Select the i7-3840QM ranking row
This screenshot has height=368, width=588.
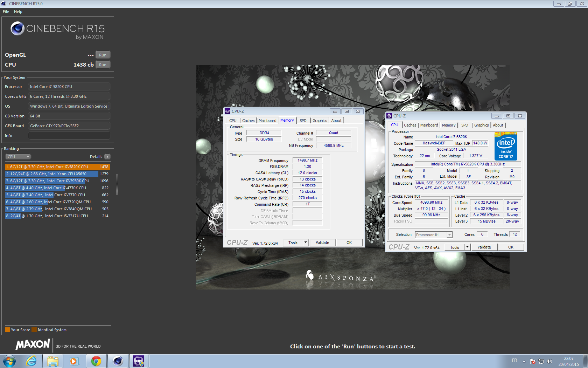(57, 209)
